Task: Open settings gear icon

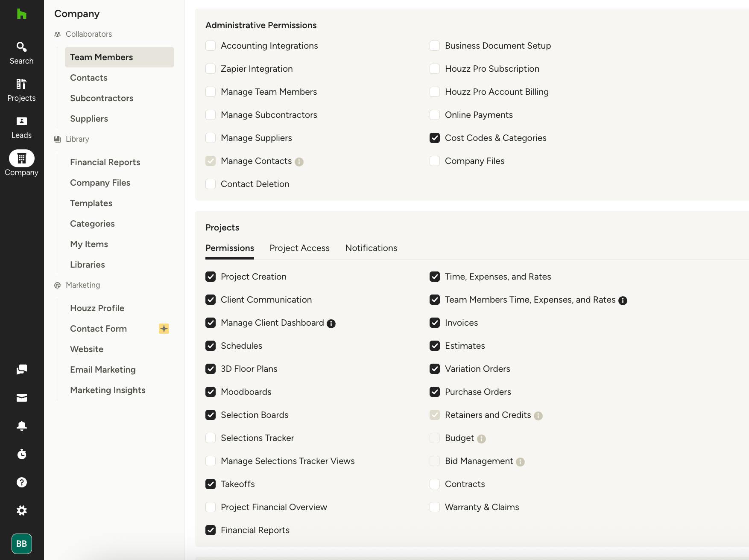Action: click(x=22, y=510)
